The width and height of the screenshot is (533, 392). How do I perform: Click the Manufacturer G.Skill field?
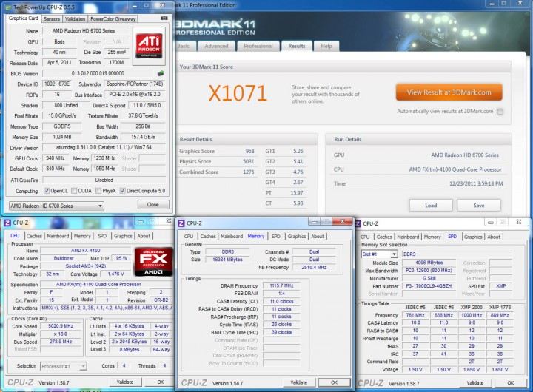429,278
